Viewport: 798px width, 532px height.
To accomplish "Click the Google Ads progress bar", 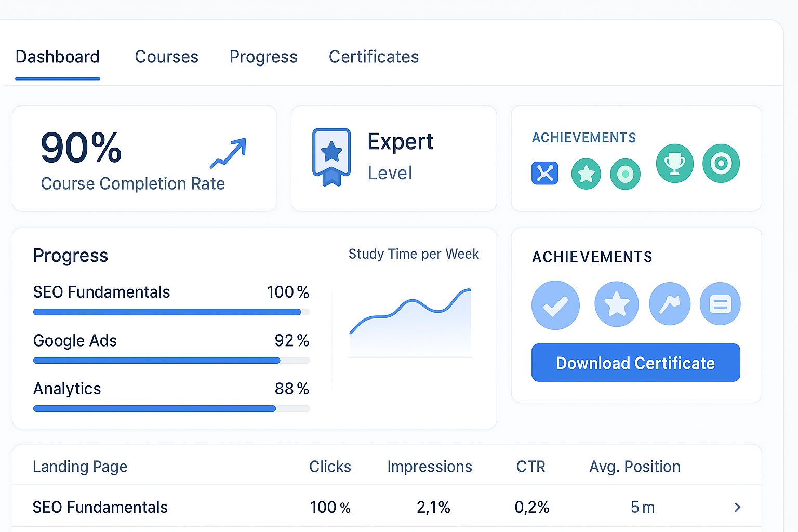I will [x=171, y=360].
